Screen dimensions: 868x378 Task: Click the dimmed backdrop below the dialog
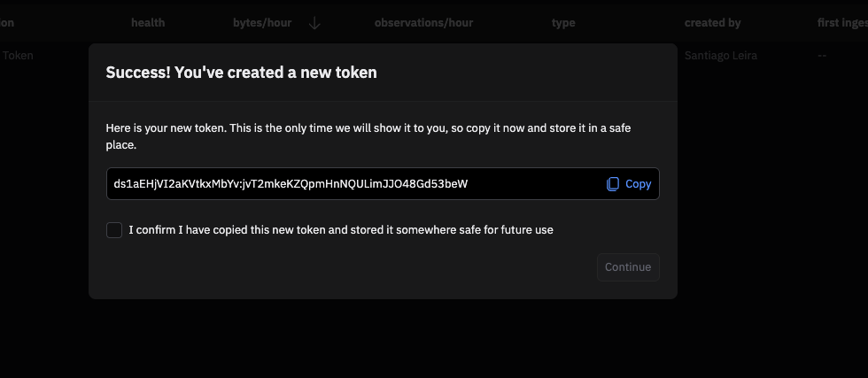[x=434, y=341]
